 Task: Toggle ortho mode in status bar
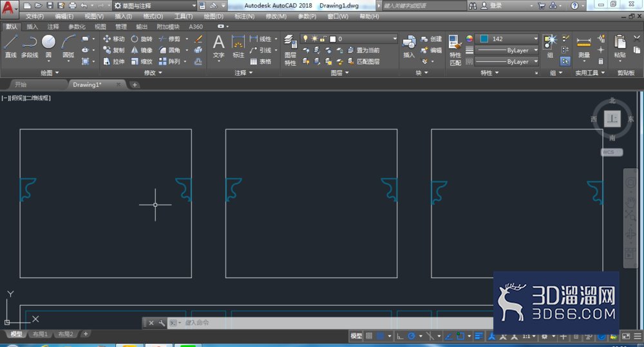pyautogui.click(x=400, y=336)
